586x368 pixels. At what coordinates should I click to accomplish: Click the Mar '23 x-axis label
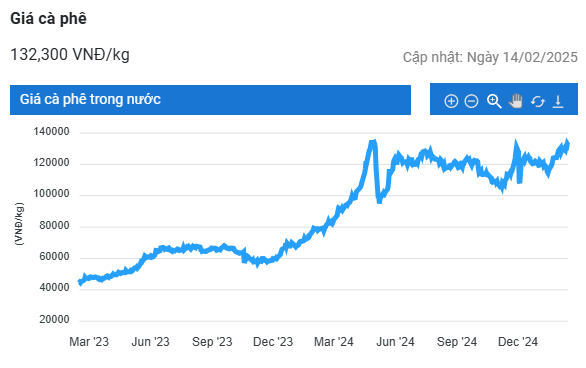point(89,341)
